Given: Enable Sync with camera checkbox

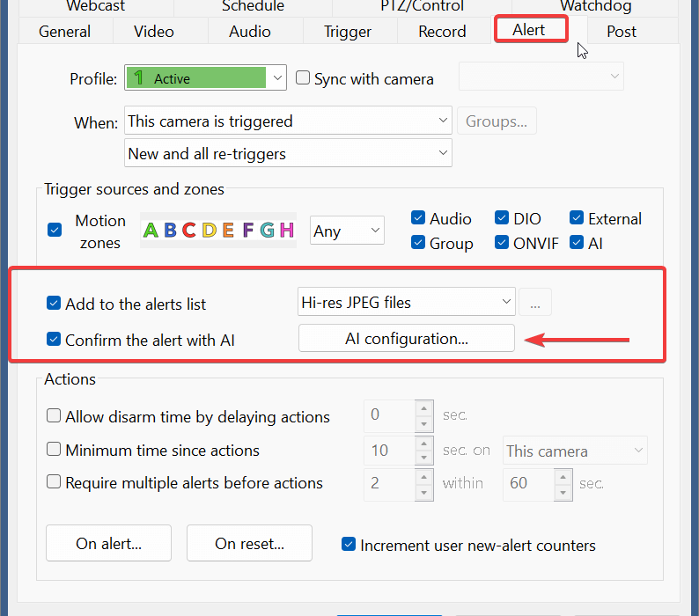Looking at the screenshot, I should (303, 77).
